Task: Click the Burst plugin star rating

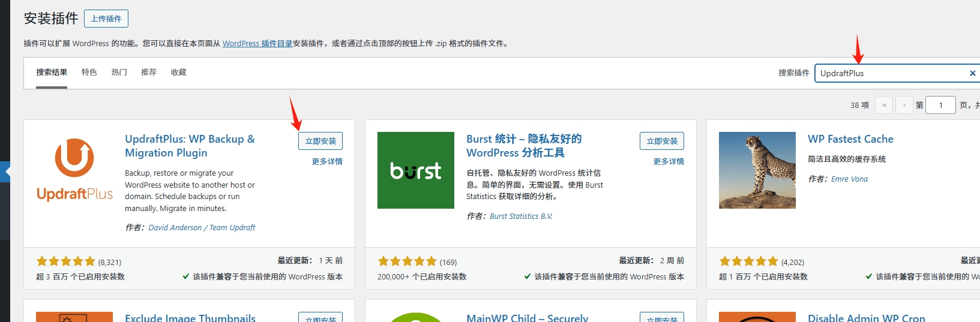Action: coord(407,261)
